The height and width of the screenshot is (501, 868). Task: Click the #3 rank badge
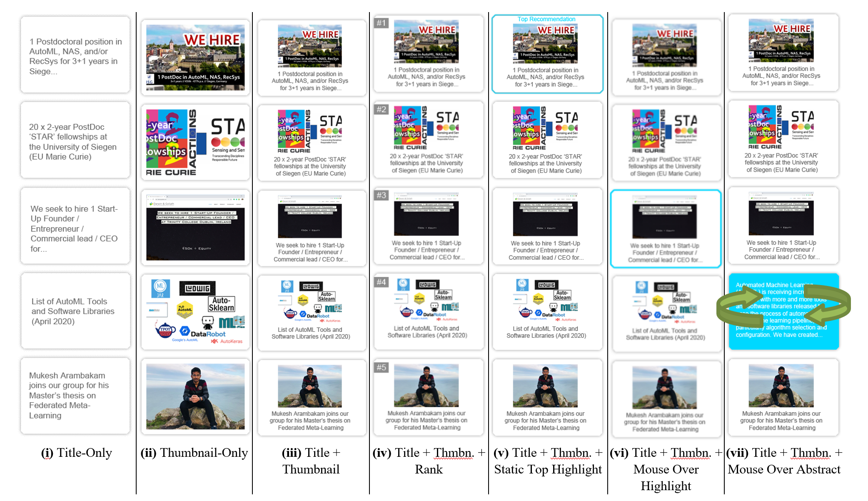pos(381,195)
